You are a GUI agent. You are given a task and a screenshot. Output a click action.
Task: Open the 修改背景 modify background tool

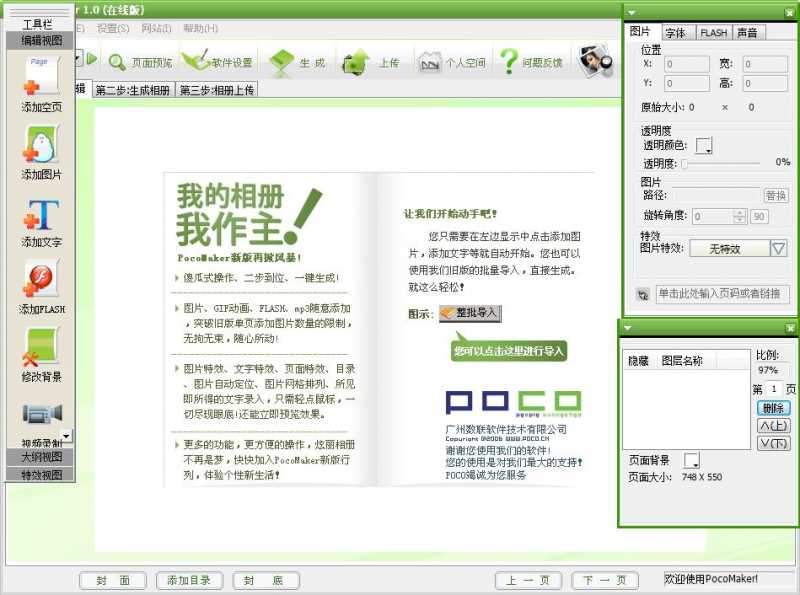(x=41, y=349)
